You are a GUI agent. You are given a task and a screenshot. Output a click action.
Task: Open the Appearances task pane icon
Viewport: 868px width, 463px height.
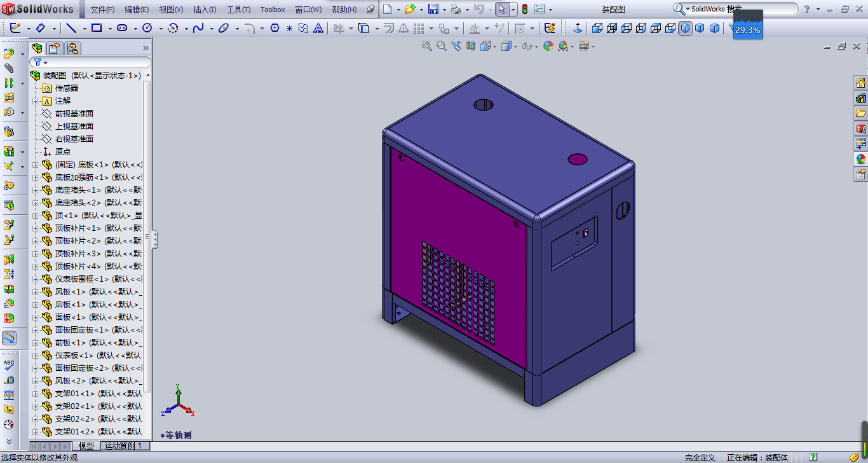860,159
